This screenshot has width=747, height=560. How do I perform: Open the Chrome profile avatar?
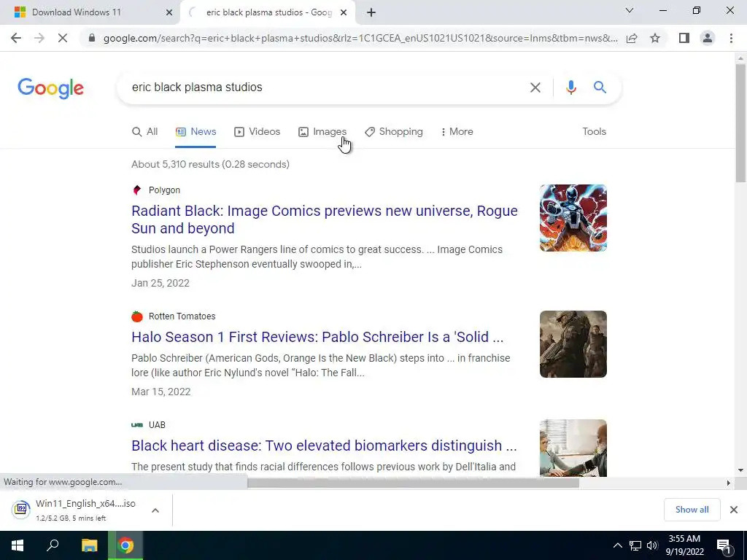708,38
